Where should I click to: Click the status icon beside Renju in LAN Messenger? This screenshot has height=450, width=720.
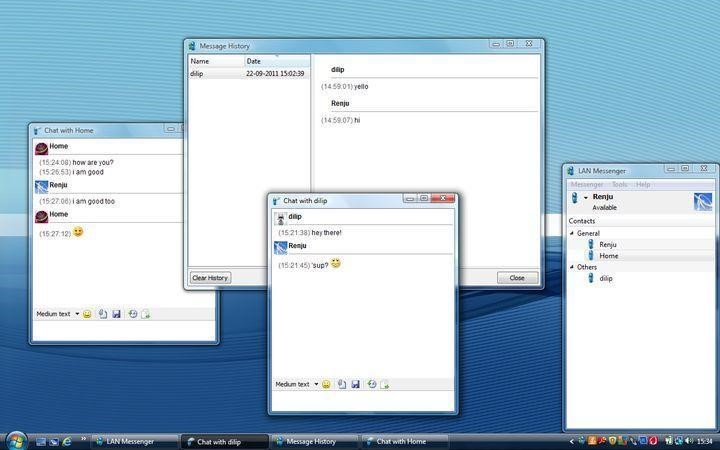pos(574,198)
